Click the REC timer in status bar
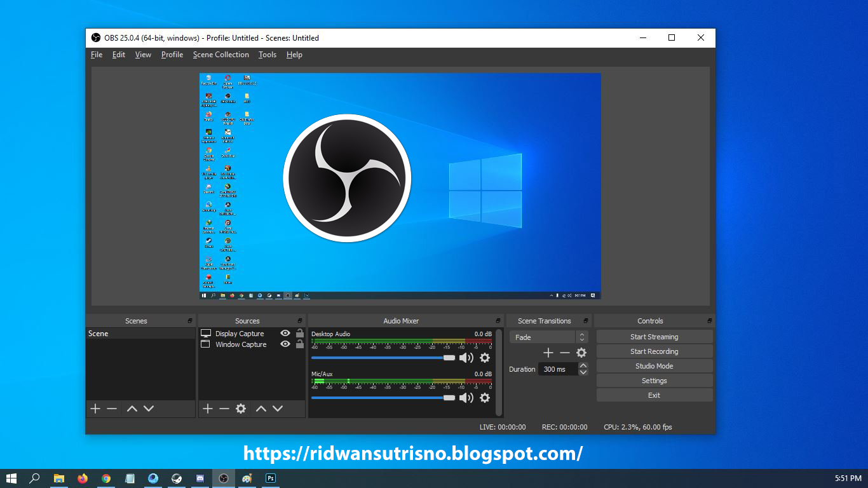 [x=564, y=427]
